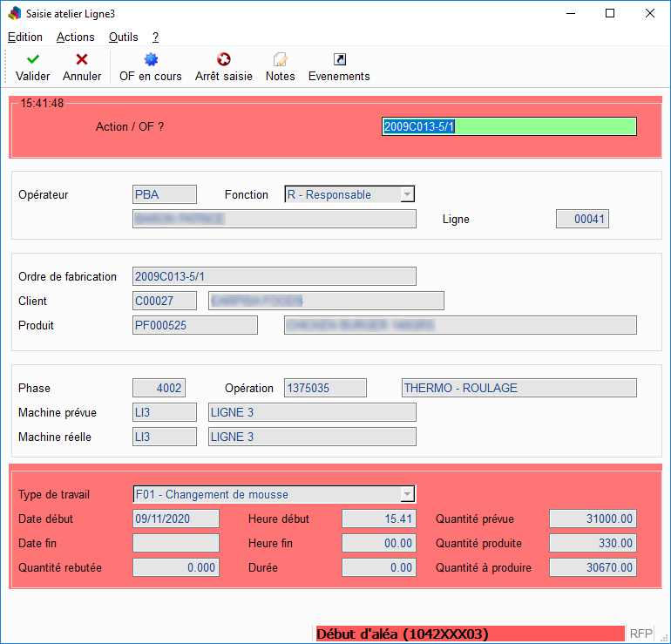This screenshot has width=671, height=644.
Task: Click the Durée 0.00 field
Action: [379, 567]
